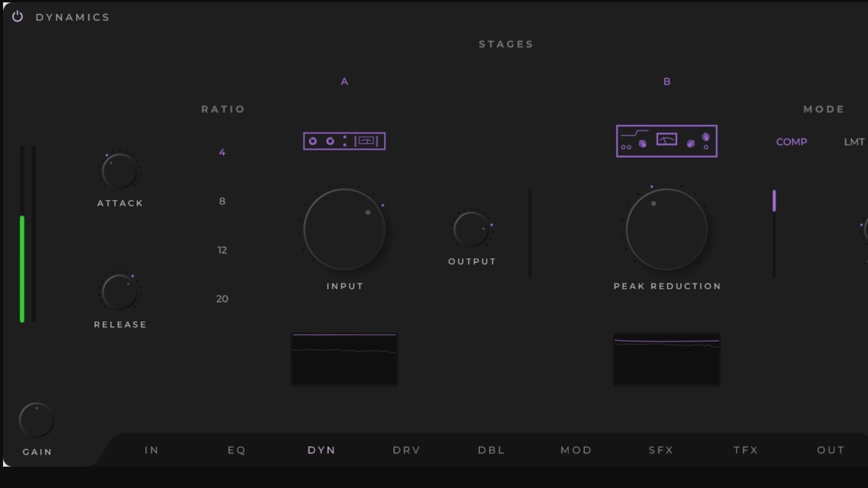Select the stage B compressor unit icon
The image size is (868, 488).
[x=666, y=141]
